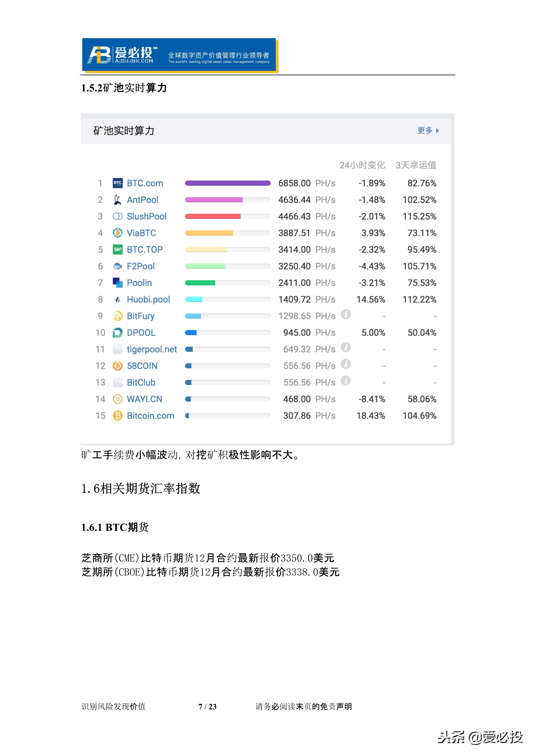
Task: Click the AntPool logo icon
Action: click(x=118, y=200)
